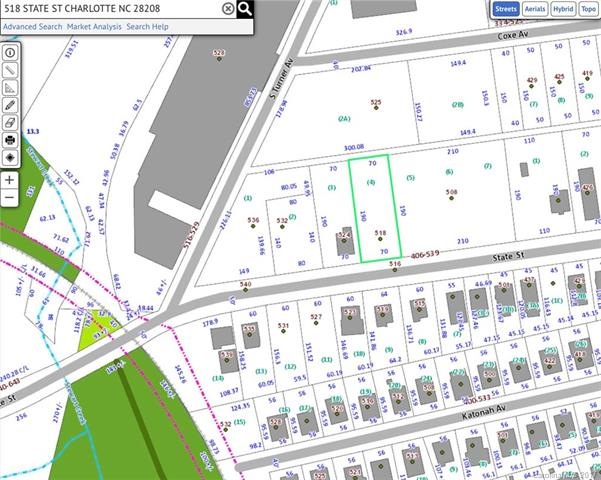601x480 pixels.
Task: Click the address search input field
Action: (111, 8)
